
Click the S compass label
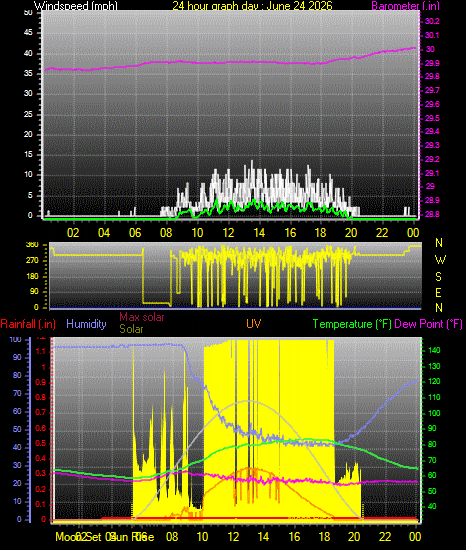(x=438, y=277)
